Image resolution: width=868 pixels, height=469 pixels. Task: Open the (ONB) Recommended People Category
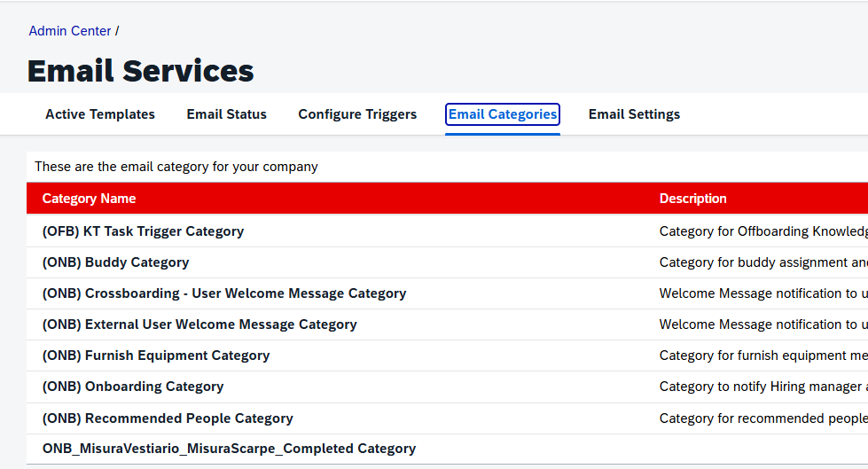168,418
